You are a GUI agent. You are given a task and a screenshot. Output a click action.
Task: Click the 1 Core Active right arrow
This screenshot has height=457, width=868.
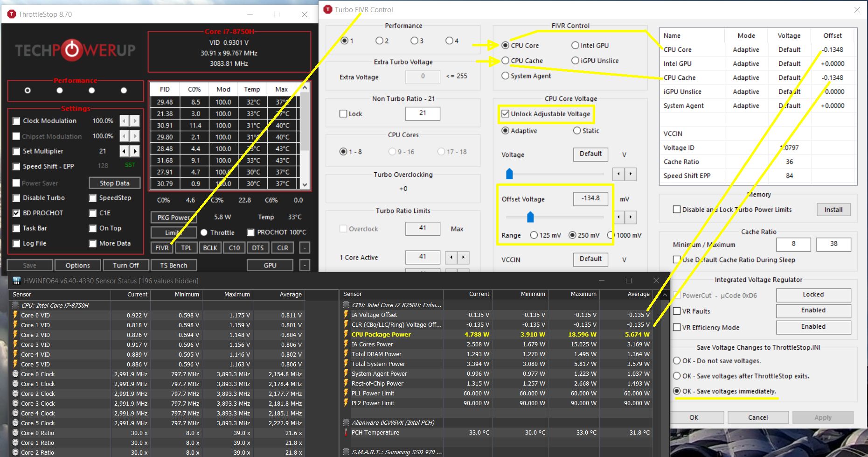tap(463, 257)
